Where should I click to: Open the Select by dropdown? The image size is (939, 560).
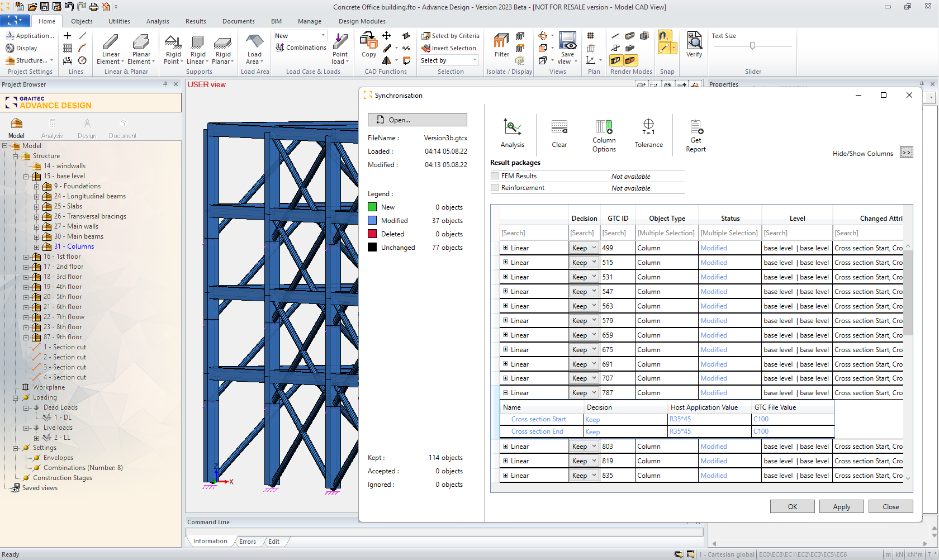(449, 60)
